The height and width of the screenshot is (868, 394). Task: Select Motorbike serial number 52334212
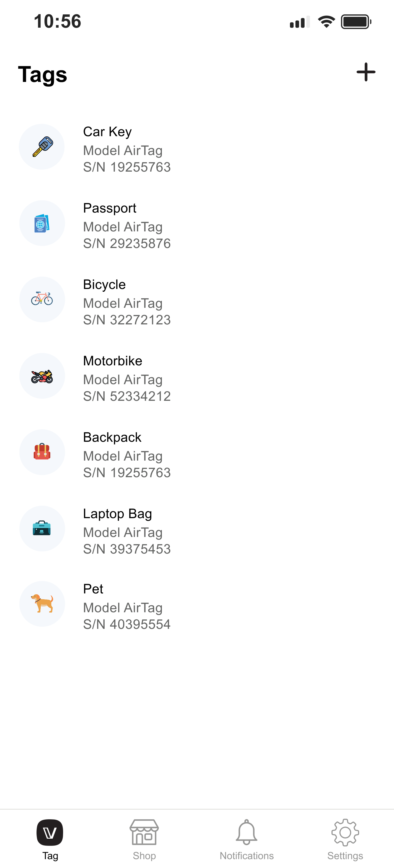click(x=127, y=396)
